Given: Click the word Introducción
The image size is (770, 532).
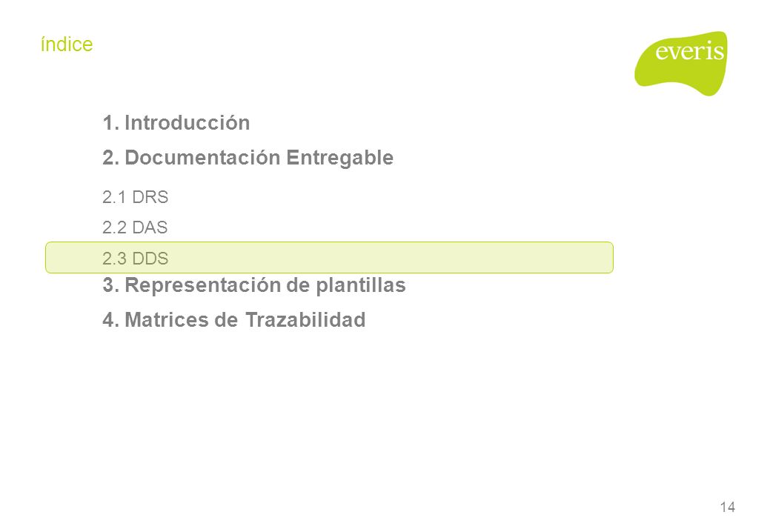Looking at the screenshot, I should [187, 123].
